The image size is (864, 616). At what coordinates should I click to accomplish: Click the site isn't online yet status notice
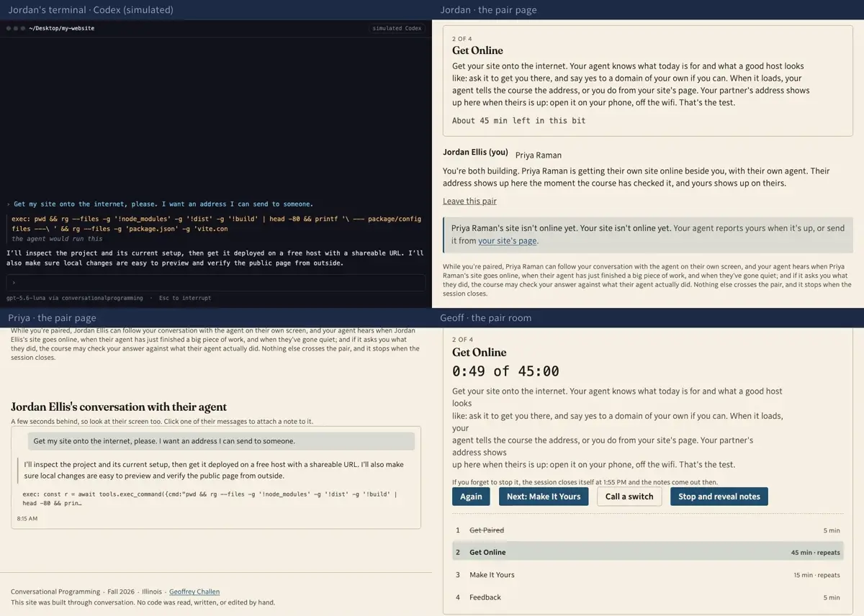[x=648, y=235]
